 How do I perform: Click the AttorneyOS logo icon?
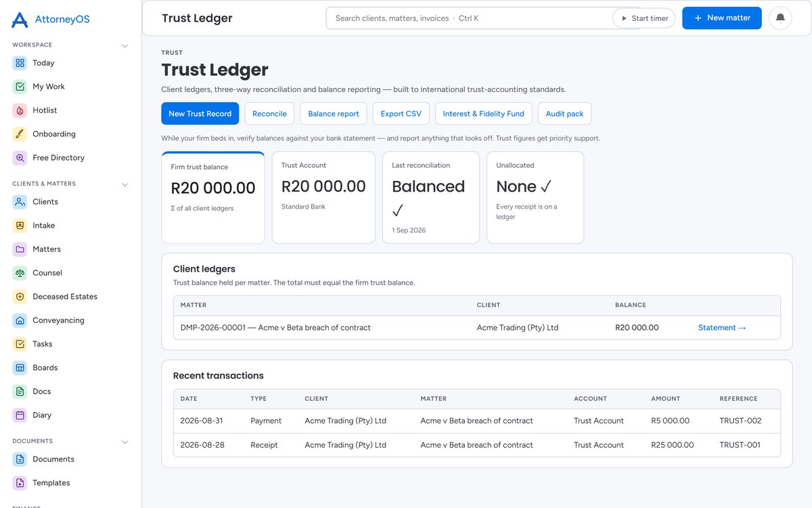click(20, 20)
